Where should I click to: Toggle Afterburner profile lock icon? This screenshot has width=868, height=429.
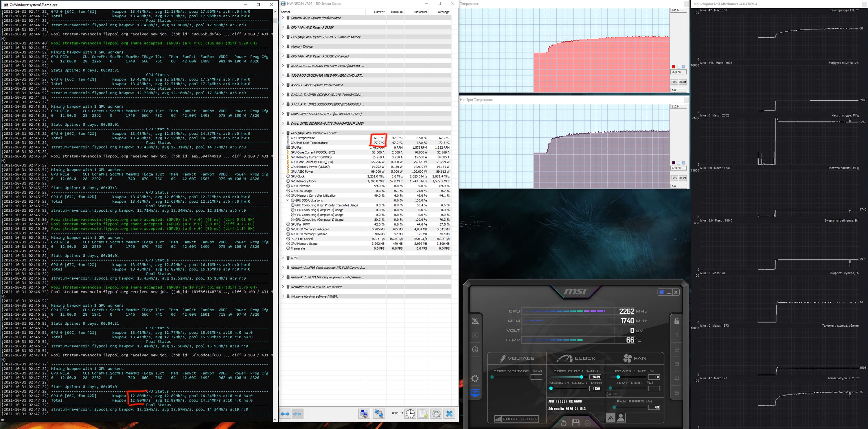(x=677, y=321)
